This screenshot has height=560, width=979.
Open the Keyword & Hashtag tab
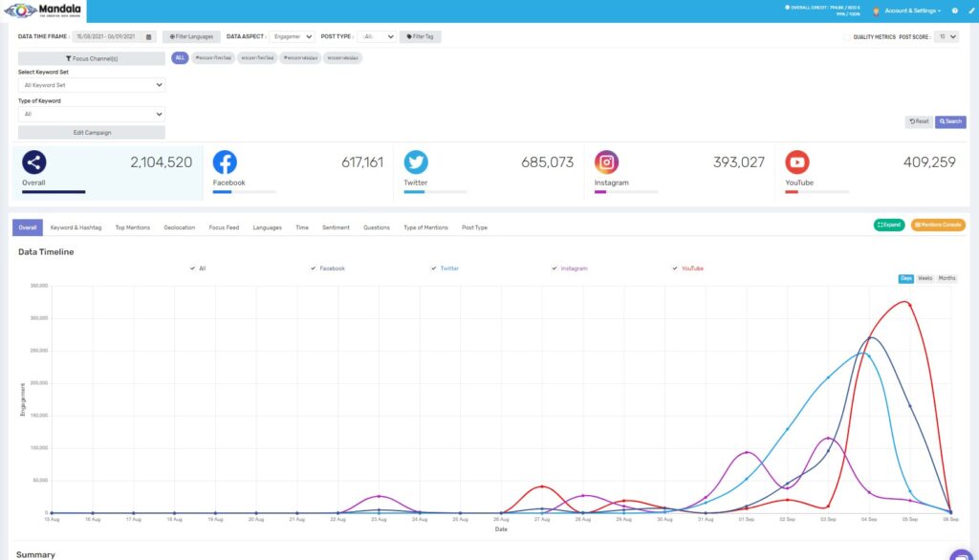coord(76,227)
